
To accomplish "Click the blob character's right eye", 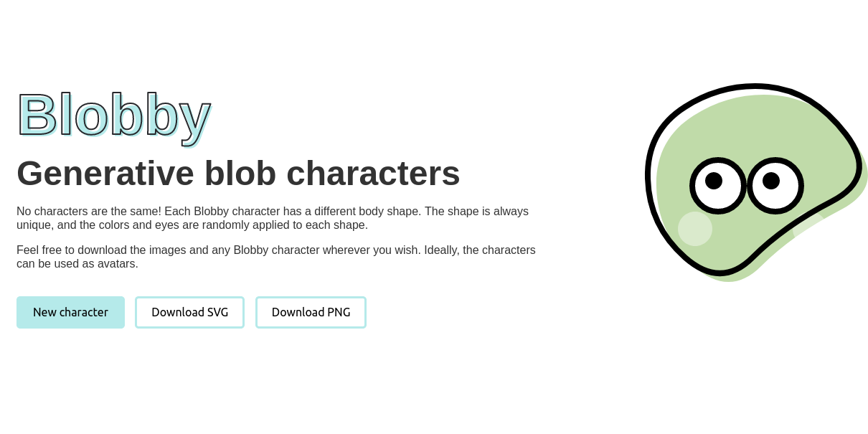I will click(x=775, y=186).
